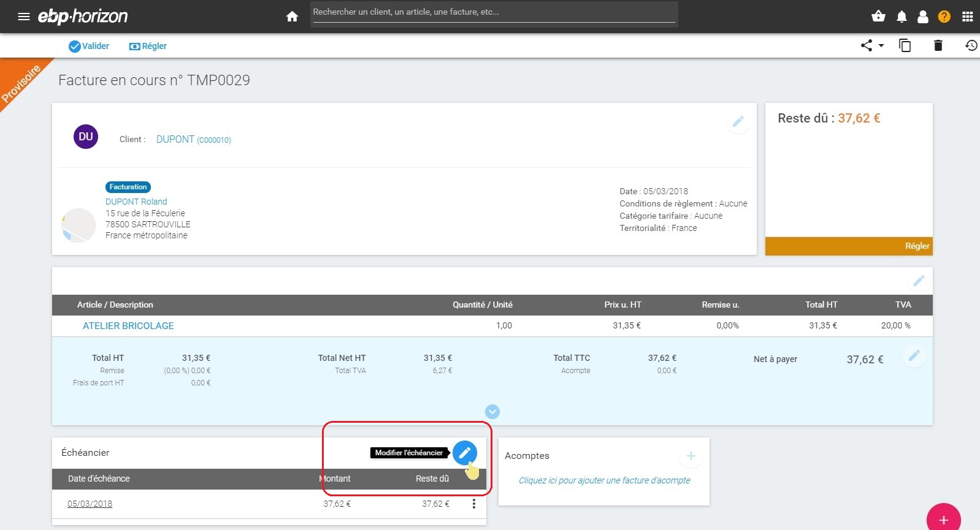Click the Échéancier panel title
The height and width of the screenshot is (530, 980).
tap(85, 452)
